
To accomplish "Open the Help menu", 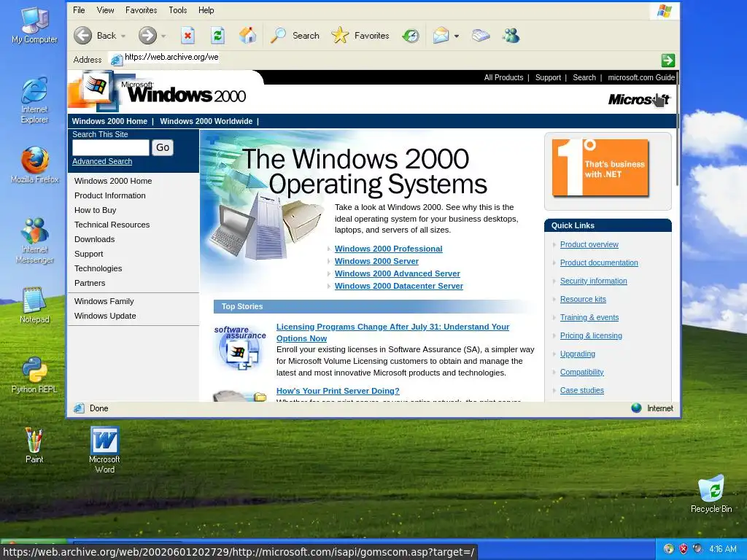I will [x=206, y=10].
